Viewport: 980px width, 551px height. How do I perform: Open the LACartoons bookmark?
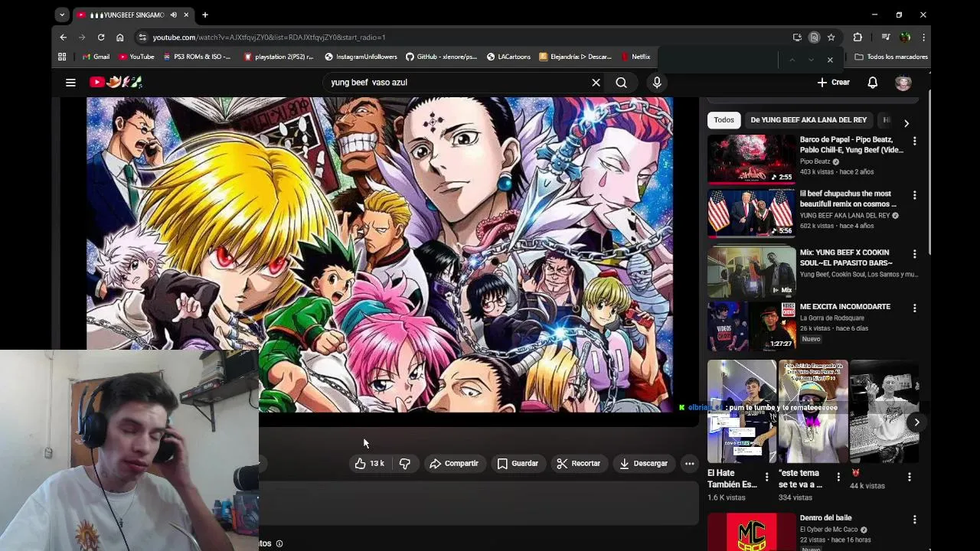tap(508, 57)
